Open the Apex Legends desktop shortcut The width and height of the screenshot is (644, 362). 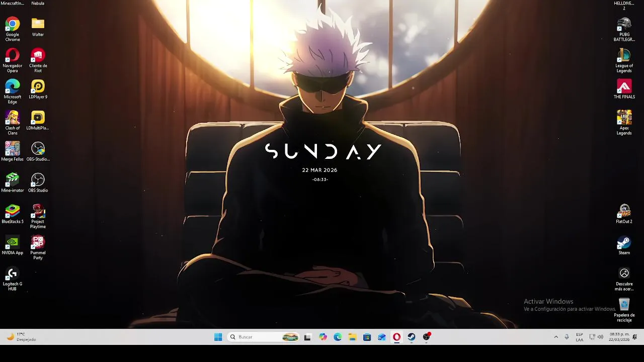(x=624, y=123)
